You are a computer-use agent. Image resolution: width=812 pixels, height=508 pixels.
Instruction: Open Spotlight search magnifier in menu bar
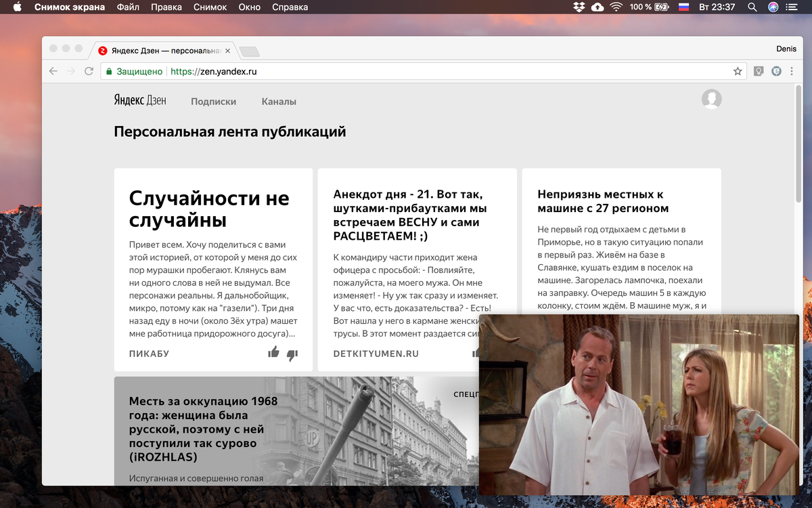752,7
